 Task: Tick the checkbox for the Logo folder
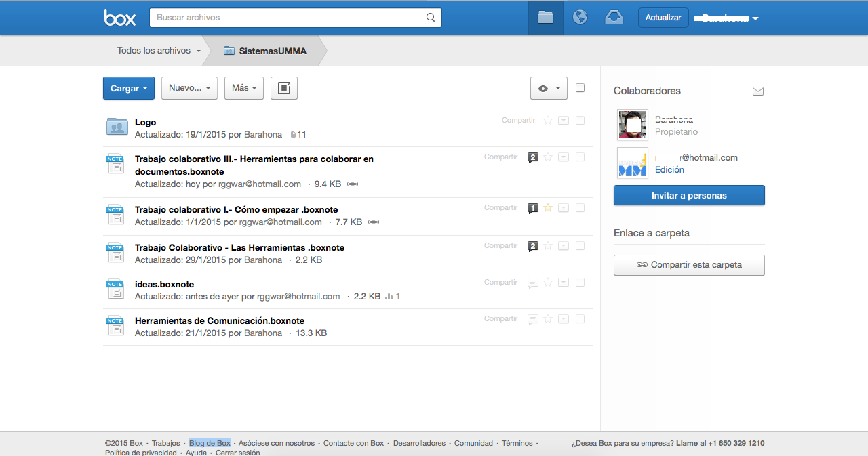point(580,121)
